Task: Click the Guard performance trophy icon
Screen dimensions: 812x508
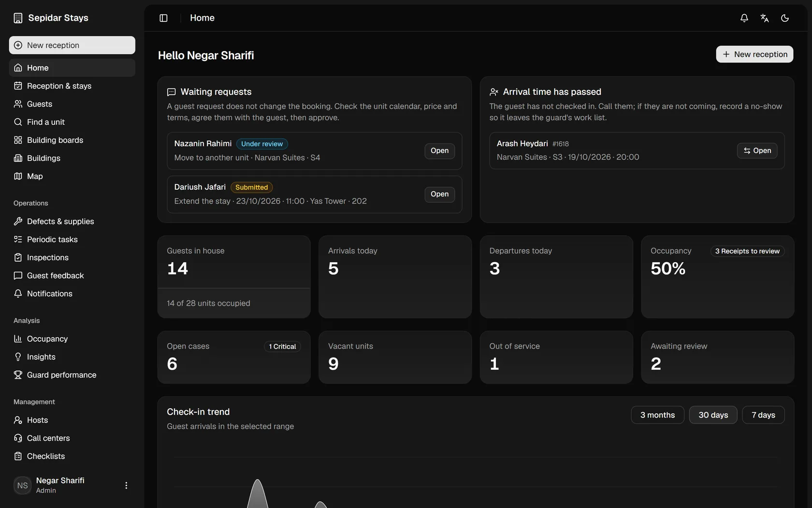Action: click(x=18, y=375)
